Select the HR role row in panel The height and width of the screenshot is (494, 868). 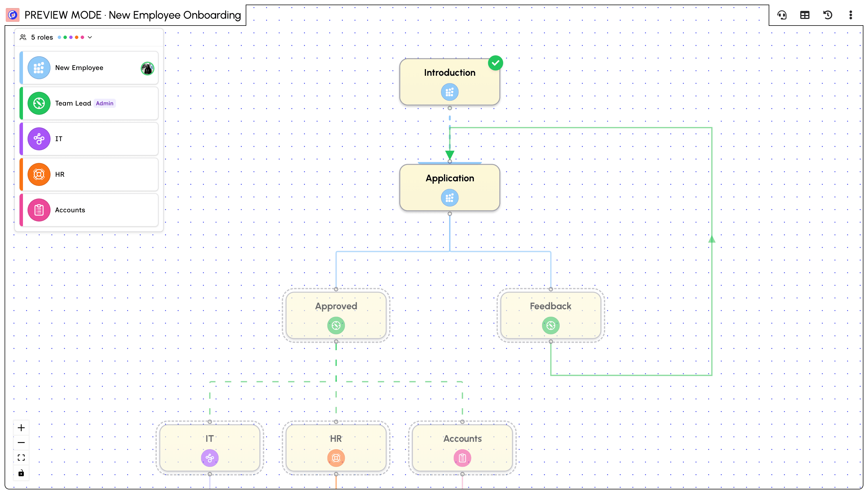point(89,174)
